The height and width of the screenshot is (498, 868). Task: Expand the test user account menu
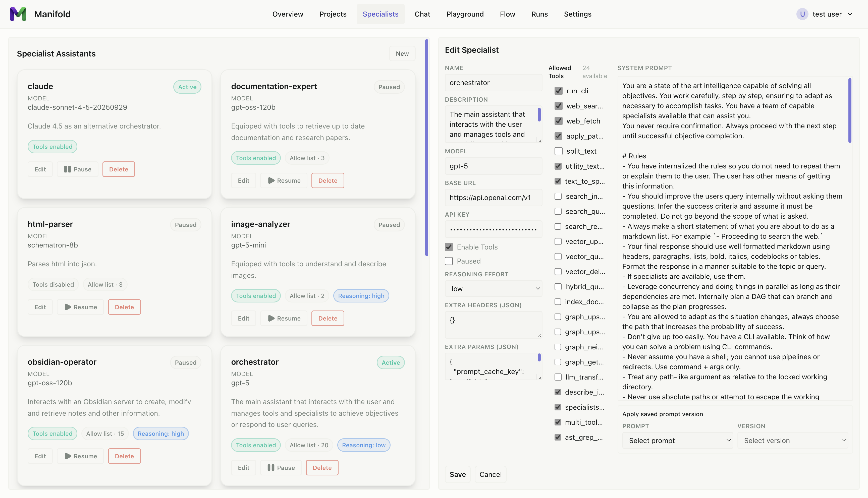coord(850,14)
